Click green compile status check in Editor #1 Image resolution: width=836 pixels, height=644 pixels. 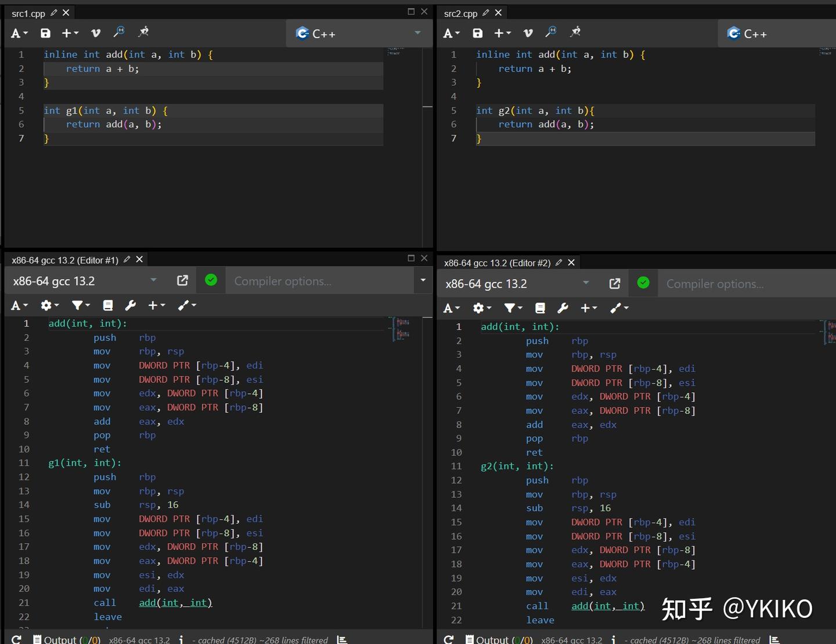(211, 280)
